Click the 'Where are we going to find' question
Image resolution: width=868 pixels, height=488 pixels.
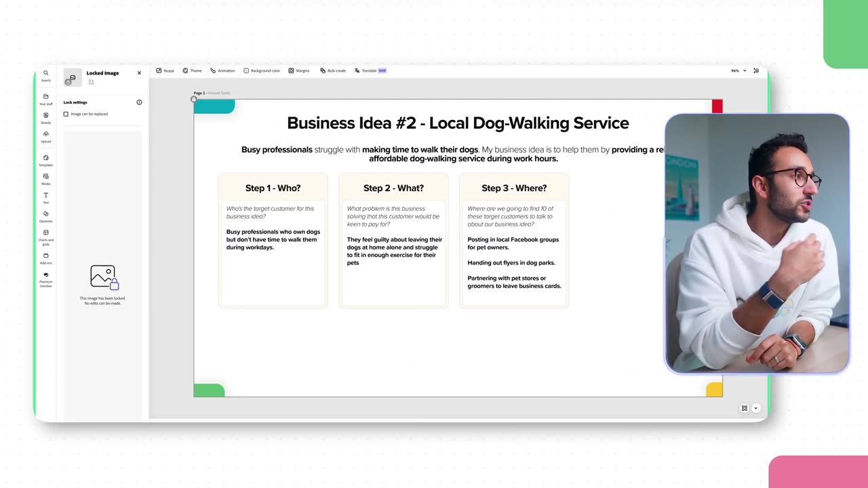click(510, 216)
